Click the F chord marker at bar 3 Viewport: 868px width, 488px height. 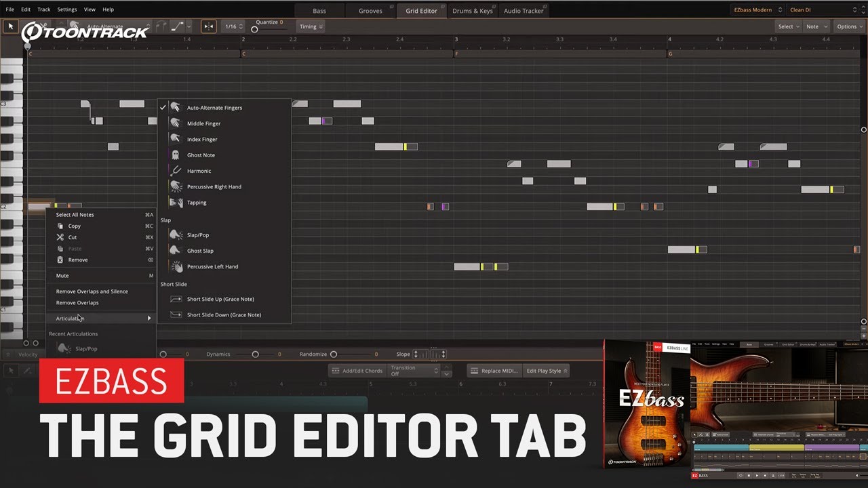[457, 54]
